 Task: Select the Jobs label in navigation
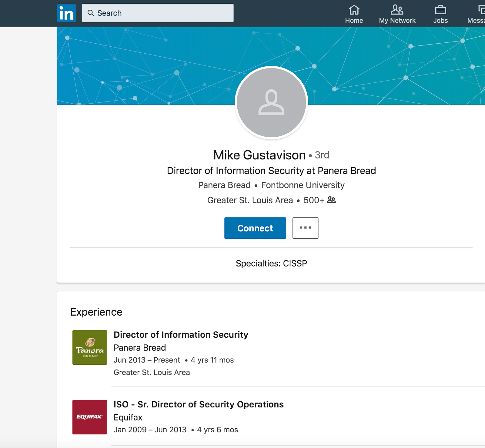pos(440,20)
